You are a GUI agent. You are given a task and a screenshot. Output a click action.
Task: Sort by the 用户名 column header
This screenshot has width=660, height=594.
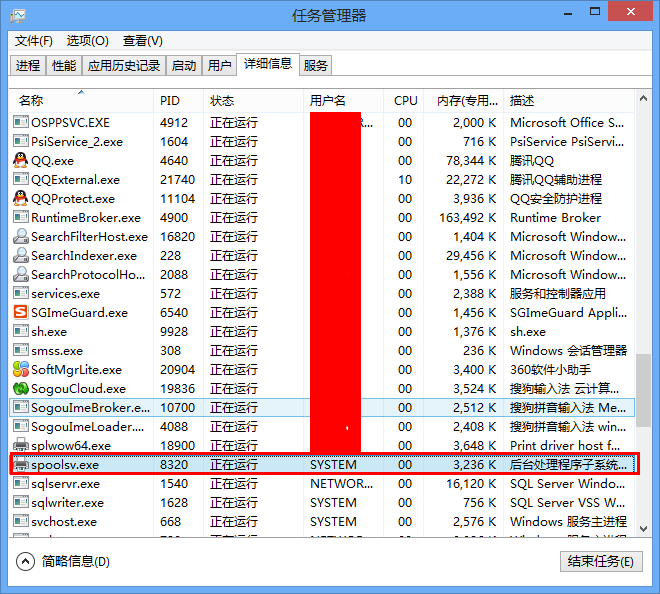coord(343,101)
